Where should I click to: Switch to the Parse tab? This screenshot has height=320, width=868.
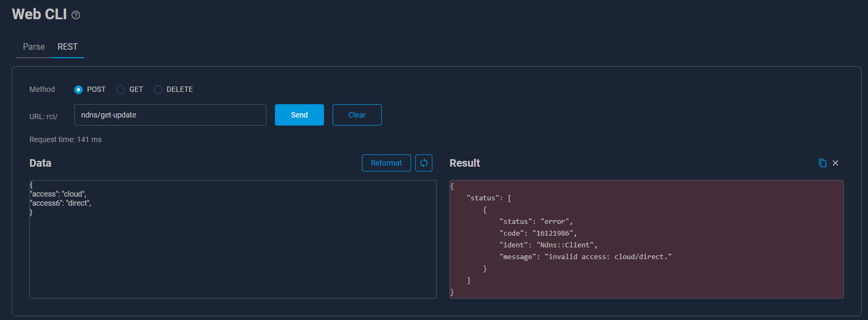[x=34, y=47]
